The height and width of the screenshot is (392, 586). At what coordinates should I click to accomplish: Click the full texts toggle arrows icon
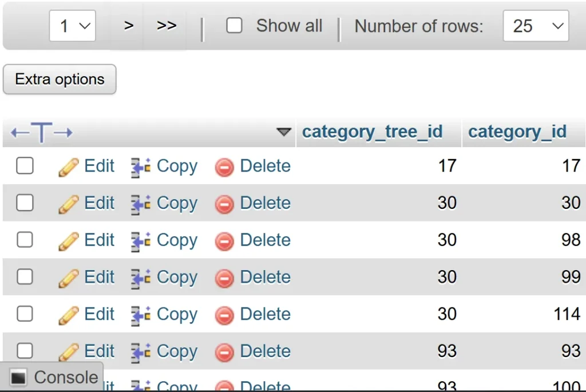[42, 133]
